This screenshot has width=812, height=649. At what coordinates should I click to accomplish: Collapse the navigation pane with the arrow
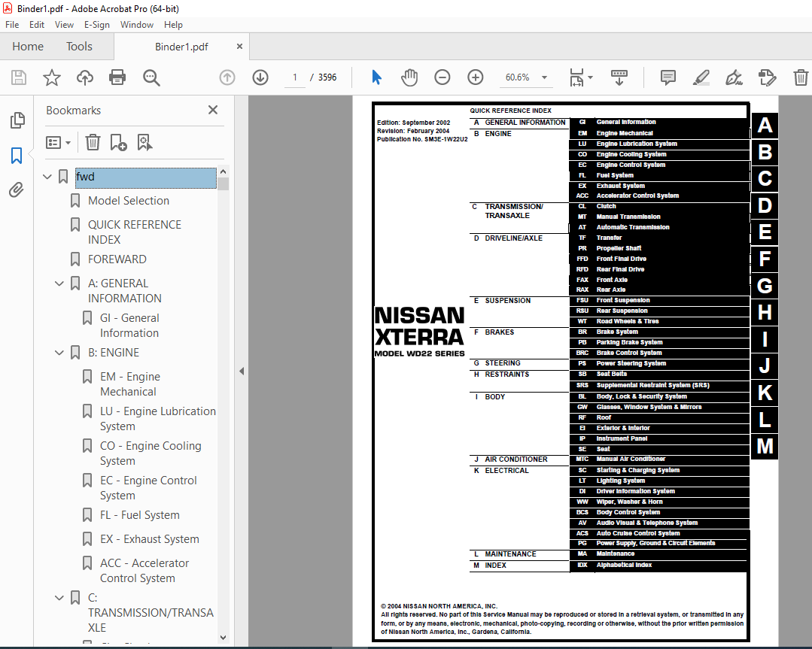coord(242,371)
